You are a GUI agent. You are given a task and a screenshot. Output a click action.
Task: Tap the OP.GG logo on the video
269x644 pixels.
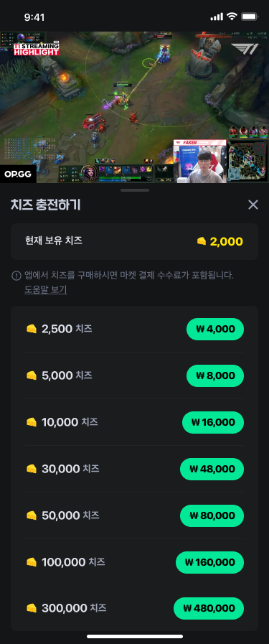[18, 174]
